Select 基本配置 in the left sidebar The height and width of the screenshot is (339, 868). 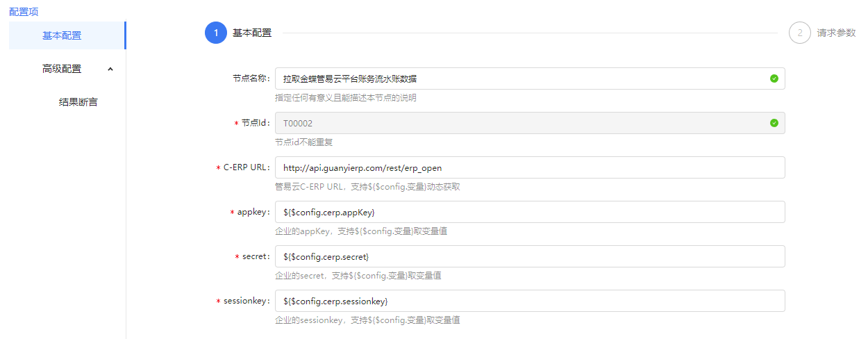(62, 35)
